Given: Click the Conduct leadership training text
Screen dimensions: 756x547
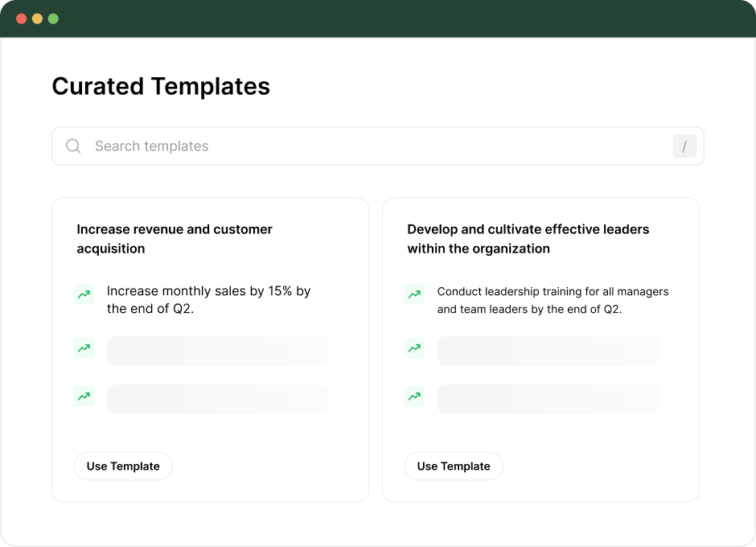Looking at the screenshot, I should click(x=553, y=300).
